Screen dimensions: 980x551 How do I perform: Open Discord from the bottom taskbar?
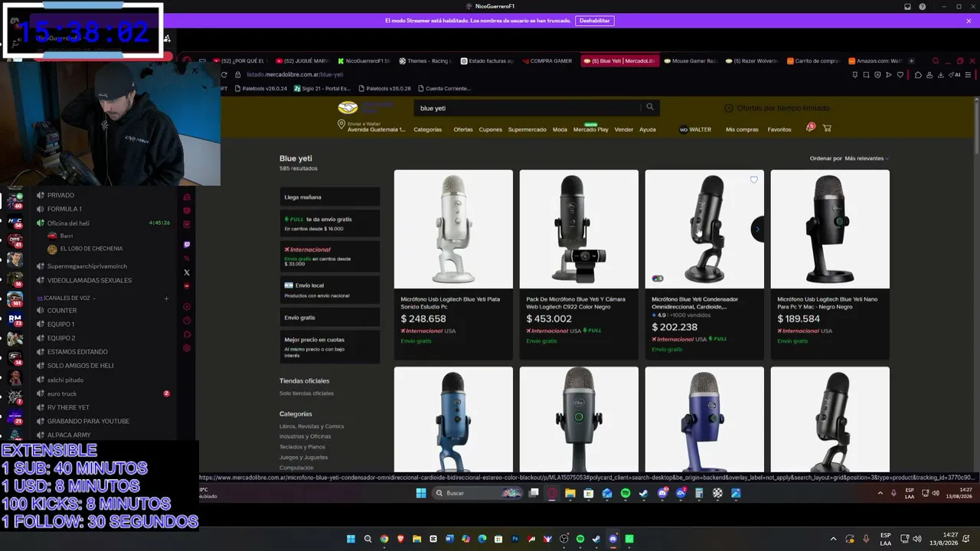612,539
